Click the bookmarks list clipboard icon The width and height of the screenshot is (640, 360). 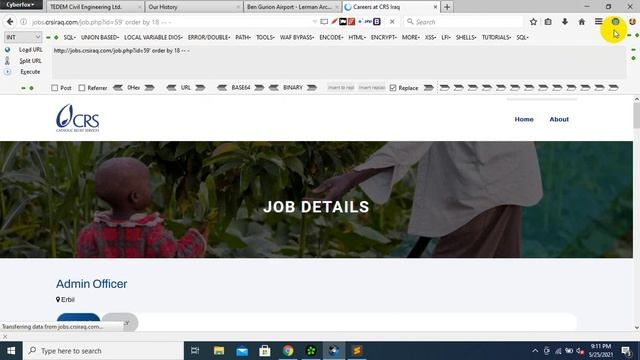[548, 22]
